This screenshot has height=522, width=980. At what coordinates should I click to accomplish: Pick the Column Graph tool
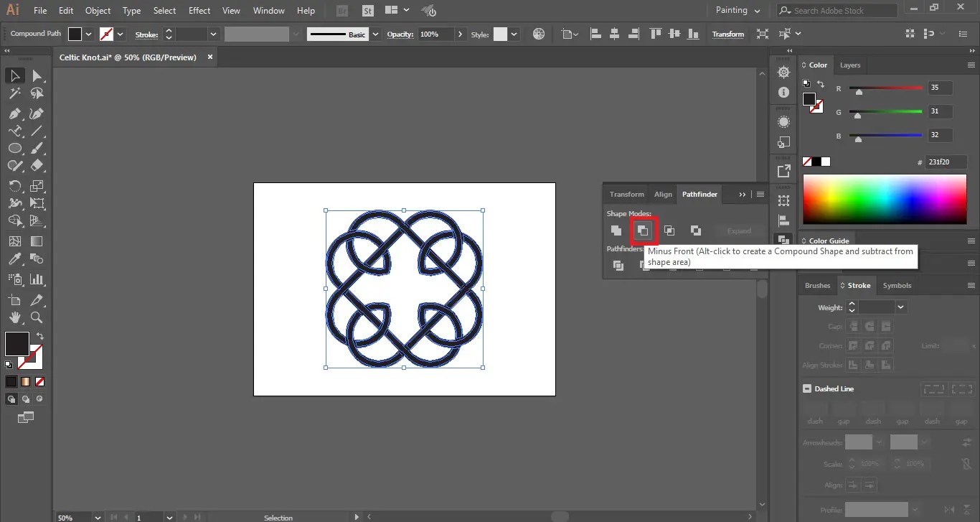(37, 279)
